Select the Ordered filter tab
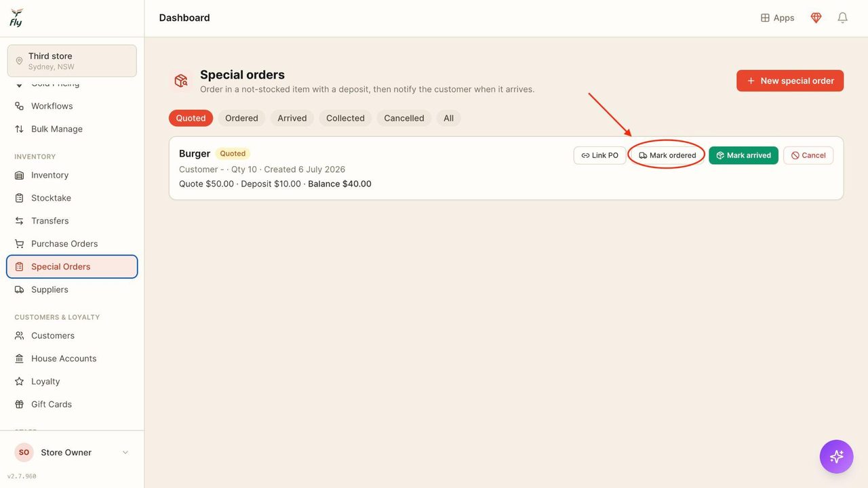Image resolution: width=868 pixels, height=488 pixels. [241, 118]
